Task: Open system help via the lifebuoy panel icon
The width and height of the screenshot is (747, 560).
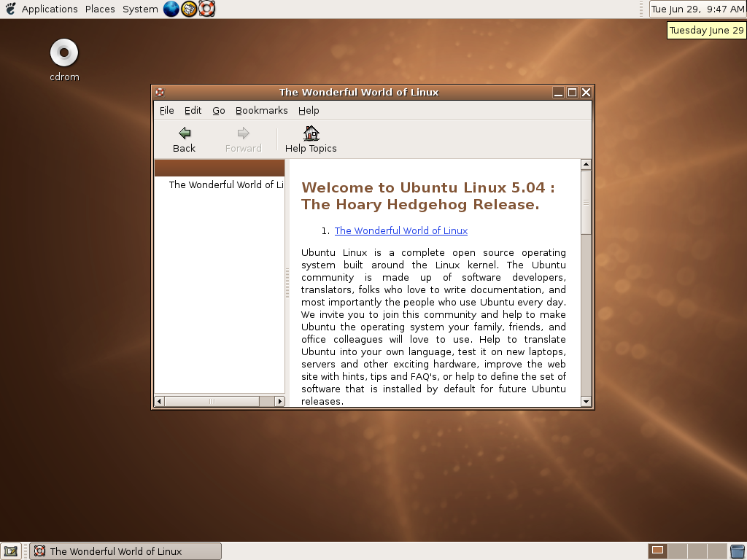Action: [x=206, y=9]
